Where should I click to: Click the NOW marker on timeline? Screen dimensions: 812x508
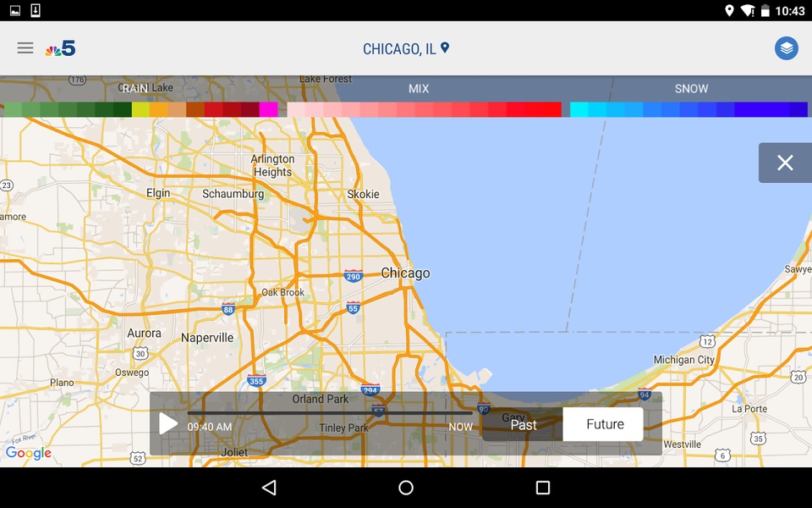click(x=460, y=427)
